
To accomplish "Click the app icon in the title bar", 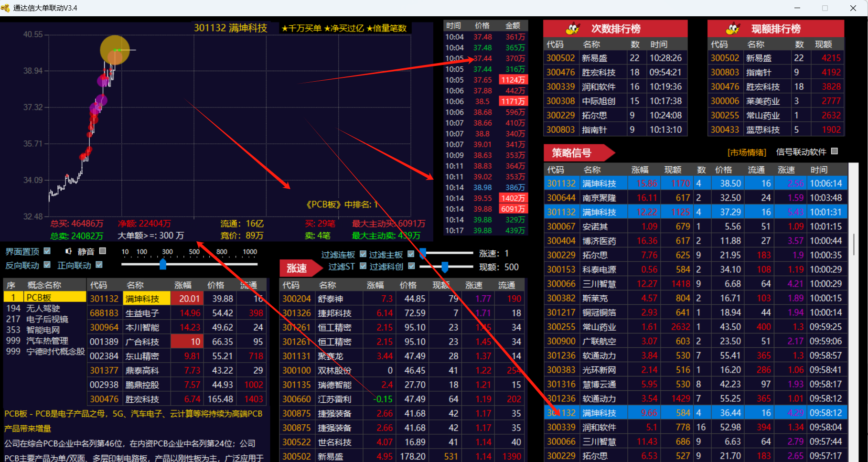I will click(6, 8).
